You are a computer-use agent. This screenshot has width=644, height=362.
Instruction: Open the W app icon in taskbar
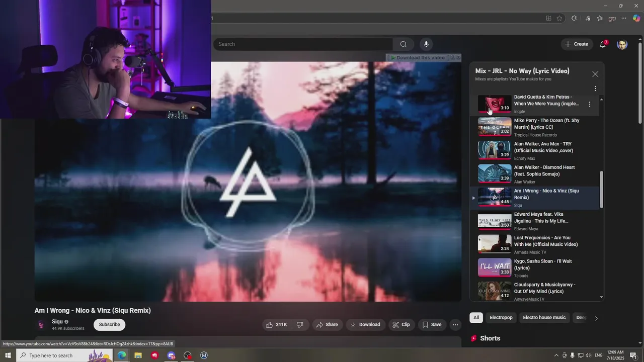pyautogui.click(x=204, y=355)
